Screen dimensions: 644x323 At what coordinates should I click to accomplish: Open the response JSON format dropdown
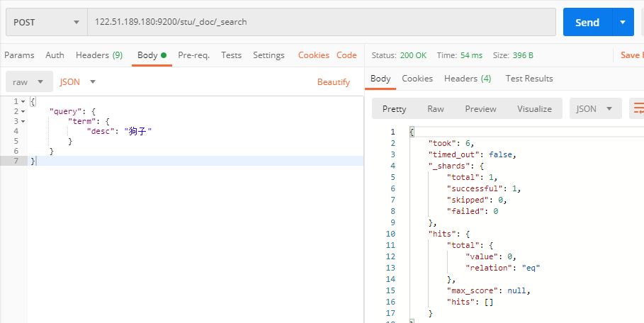point(595,109)
